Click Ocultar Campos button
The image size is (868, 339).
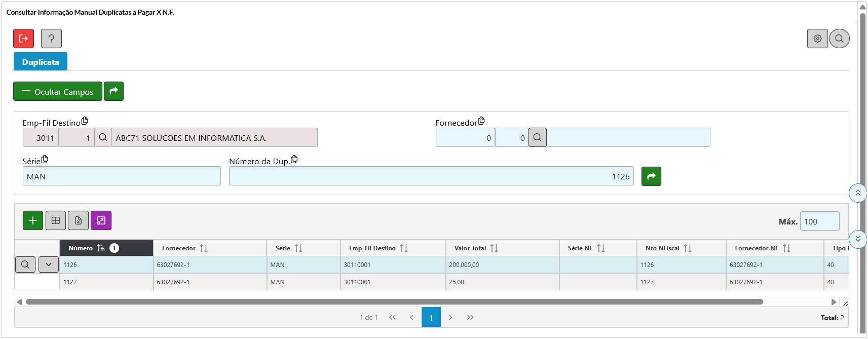point(58,92)
